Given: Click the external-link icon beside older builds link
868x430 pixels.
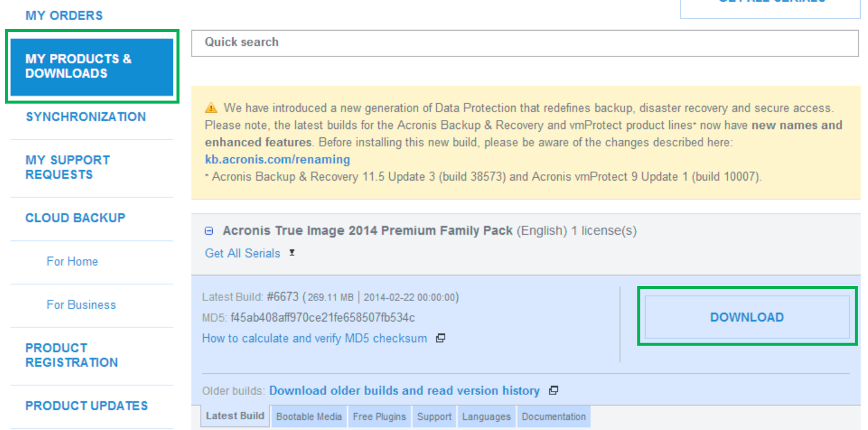Looking at the screenshot, I should tap(553, 390).
